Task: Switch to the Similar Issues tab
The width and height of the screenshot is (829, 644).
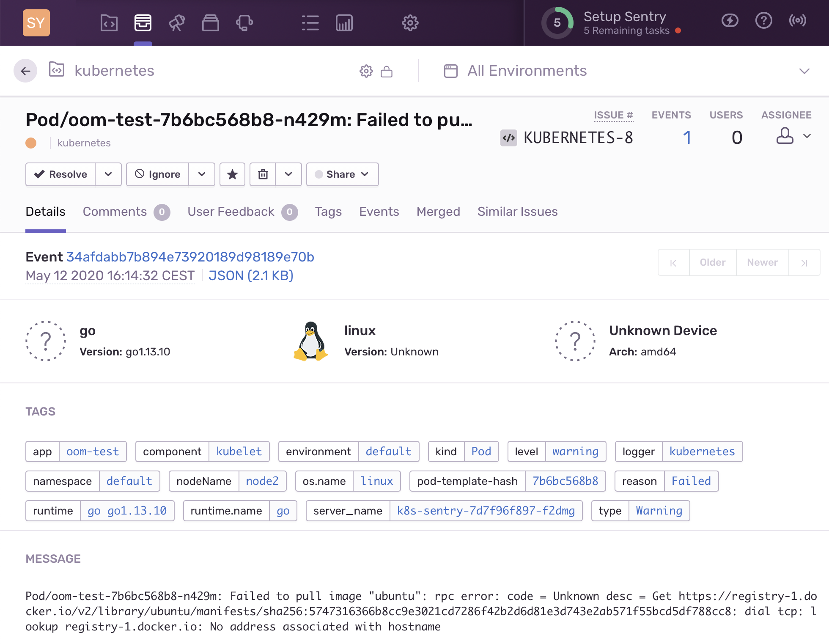Action: point(517,212)
